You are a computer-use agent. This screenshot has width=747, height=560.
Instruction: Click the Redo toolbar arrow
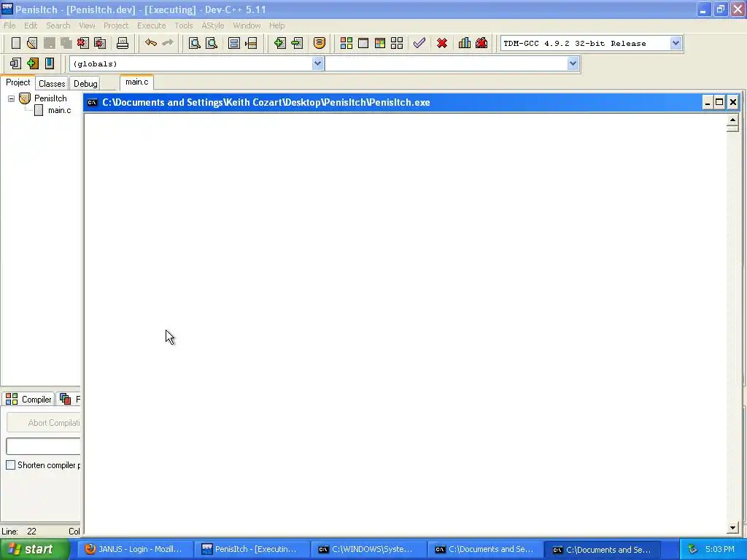tap(168, 43)
